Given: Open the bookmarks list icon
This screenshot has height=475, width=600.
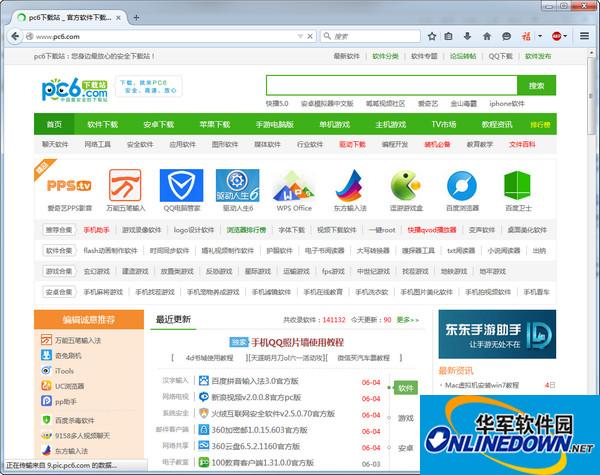Looking at the screenshot, I should tap(448, 36).
